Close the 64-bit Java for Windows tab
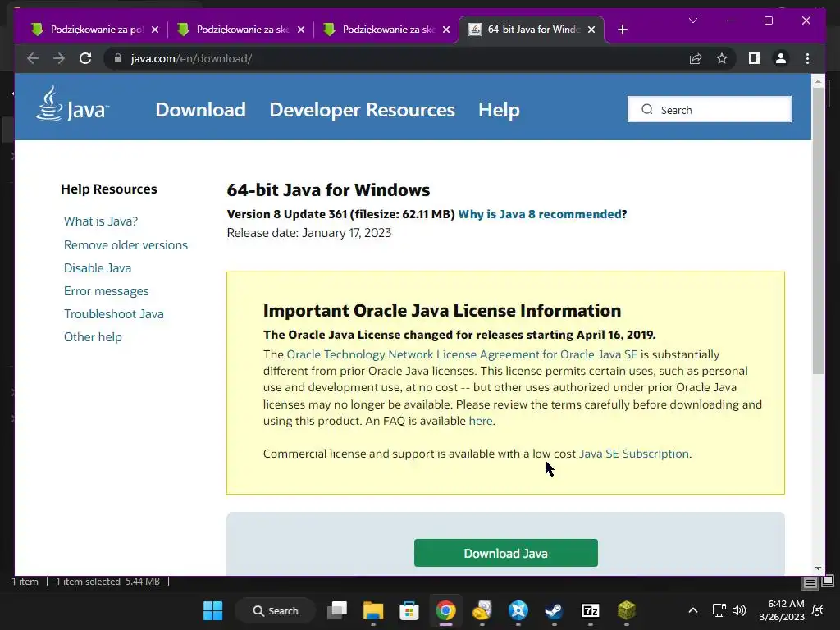Image resolution: width=840 pixels, height=630 pixels. 591,30
